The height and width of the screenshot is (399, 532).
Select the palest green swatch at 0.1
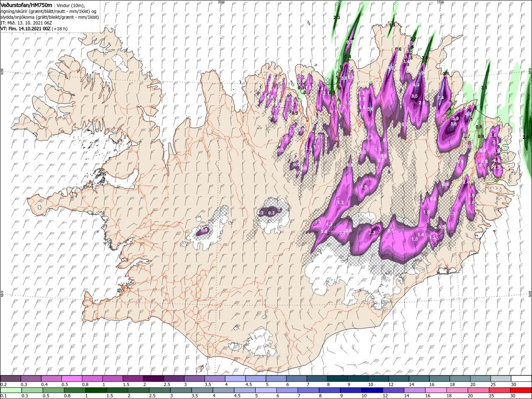click(x=10, y=390)
